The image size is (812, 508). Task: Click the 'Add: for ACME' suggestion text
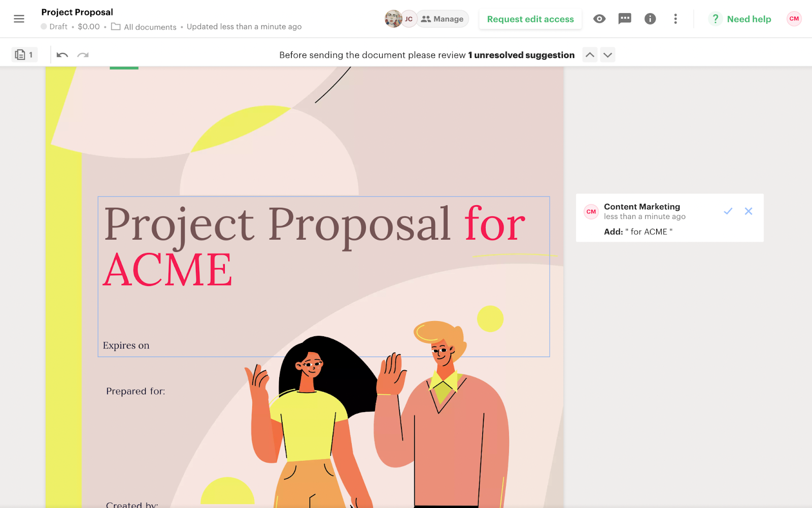pyautogui.click(x=638, y=232)
